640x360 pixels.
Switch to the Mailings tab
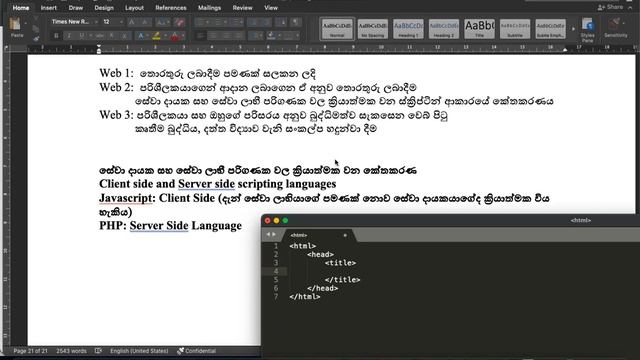click(209, 8)
